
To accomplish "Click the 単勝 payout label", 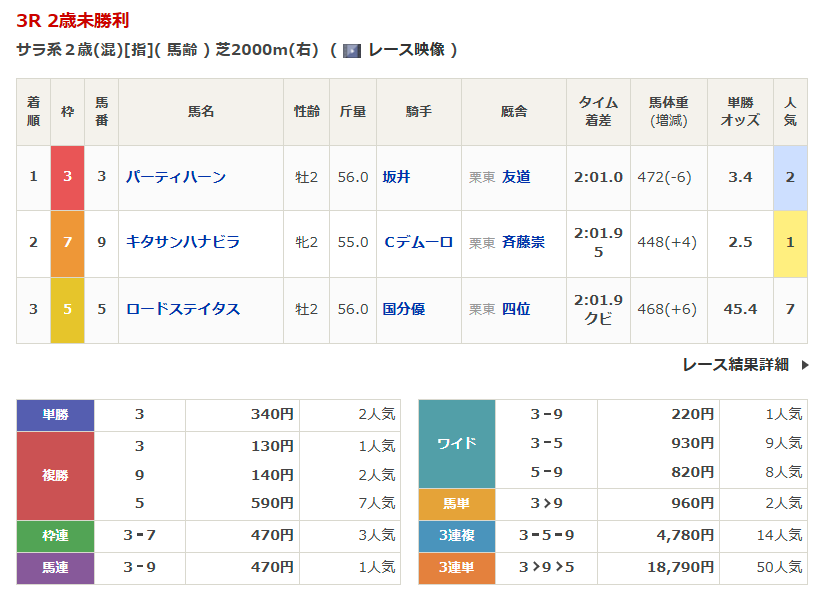I will coord(56,415).
